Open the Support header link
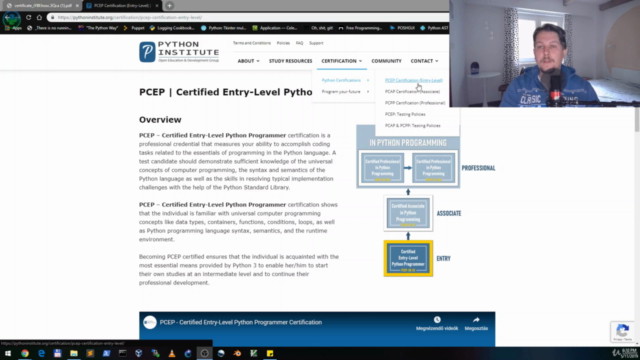This screenshot has height=360, width=640. (316, 43)
